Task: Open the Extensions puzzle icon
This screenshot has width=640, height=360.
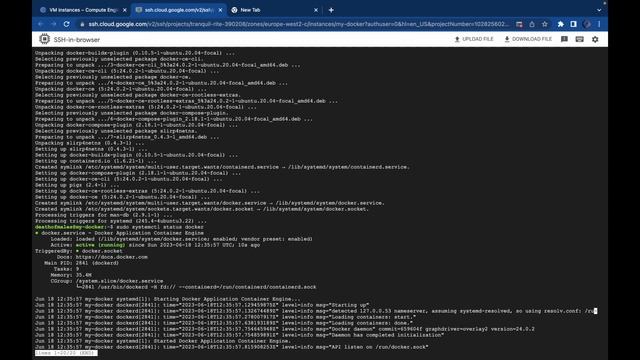Action: click(560, 24)
